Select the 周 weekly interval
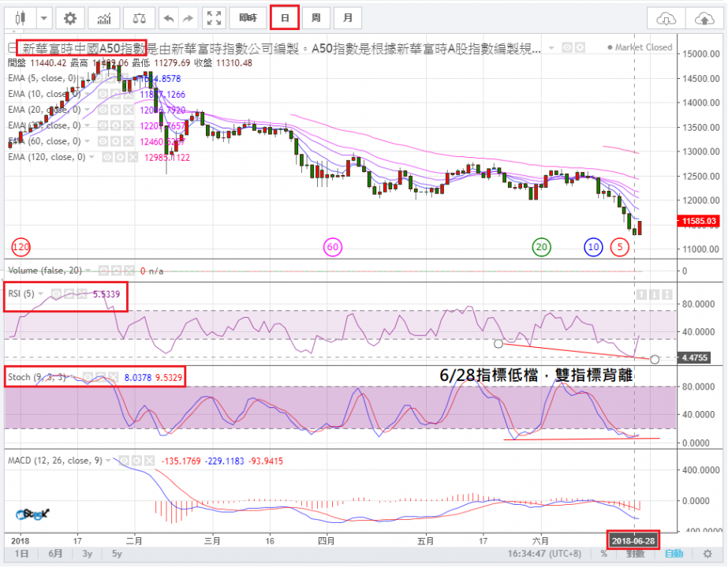The height and width of the screenshot is (568, 728). (315, 18)
